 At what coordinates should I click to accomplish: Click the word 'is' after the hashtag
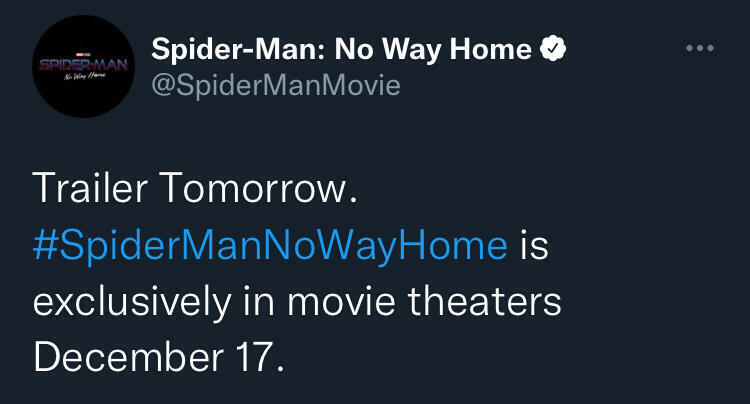point(535,245)
